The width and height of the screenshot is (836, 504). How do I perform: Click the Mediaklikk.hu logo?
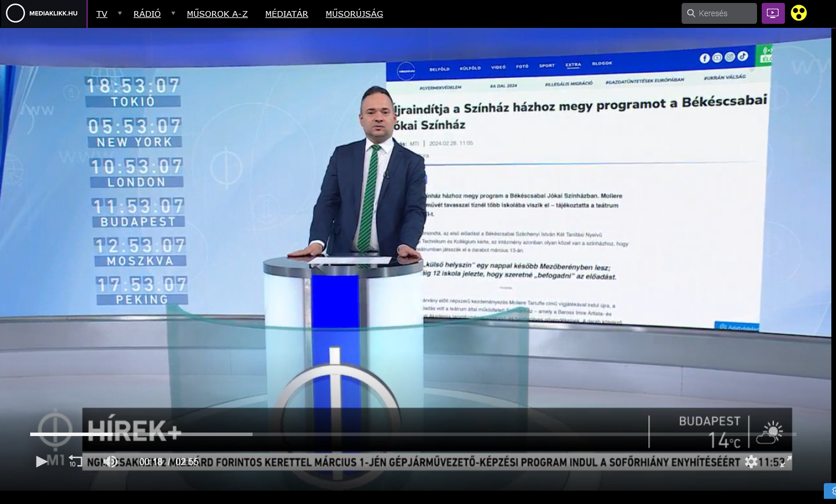[43, 13]
